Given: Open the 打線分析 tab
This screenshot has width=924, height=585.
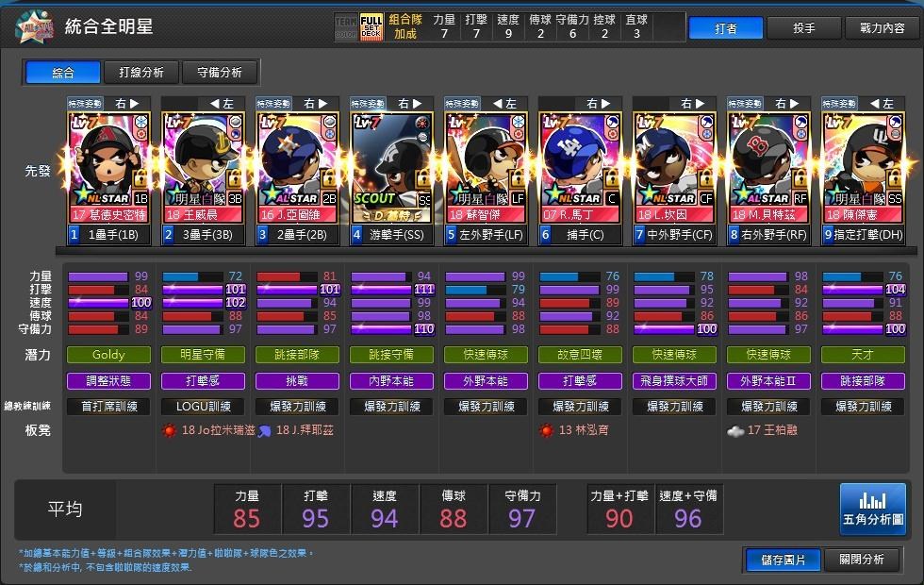Looking at the screenshot, I should pyautogui.click(x=140, y=72).
